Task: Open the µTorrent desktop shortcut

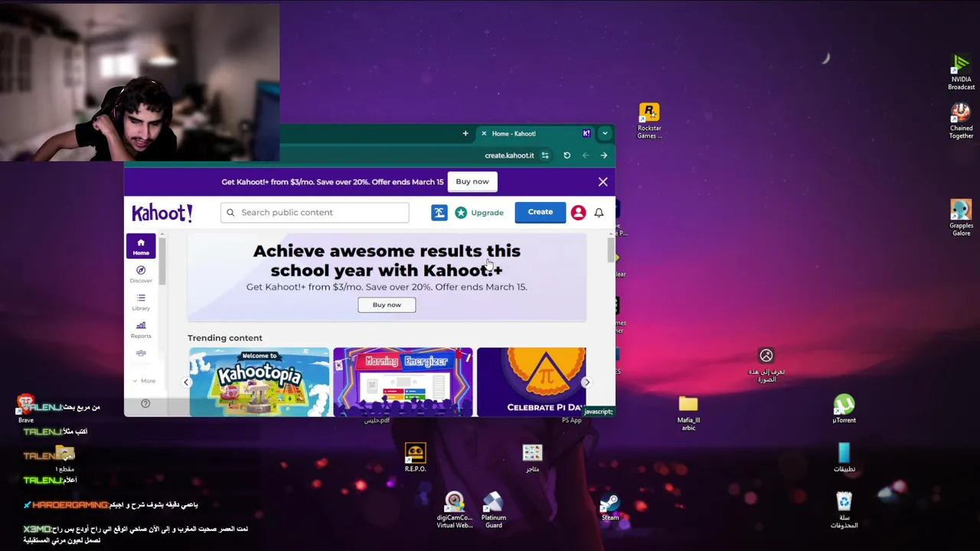Action: tap(844, 409)
